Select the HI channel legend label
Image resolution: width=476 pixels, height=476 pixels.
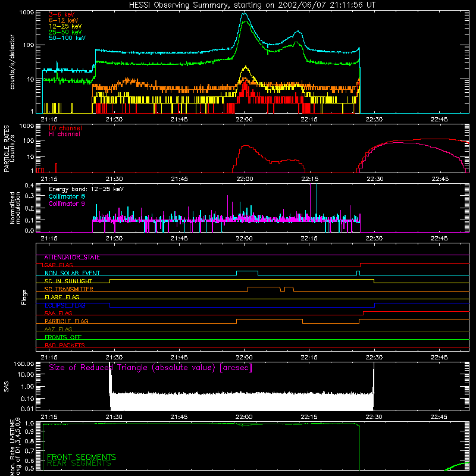(x=65, y=134)
